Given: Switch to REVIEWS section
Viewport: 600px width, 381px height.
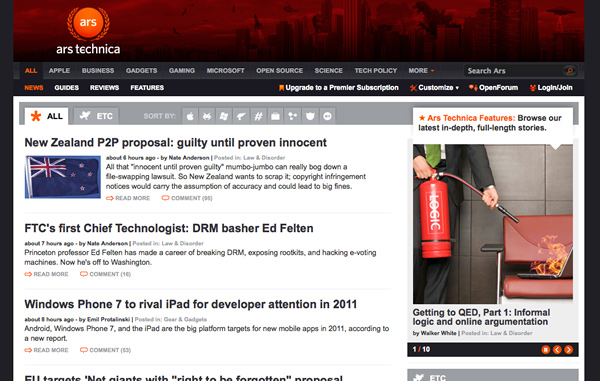Looking at the screenshot, I should (104, 88).
